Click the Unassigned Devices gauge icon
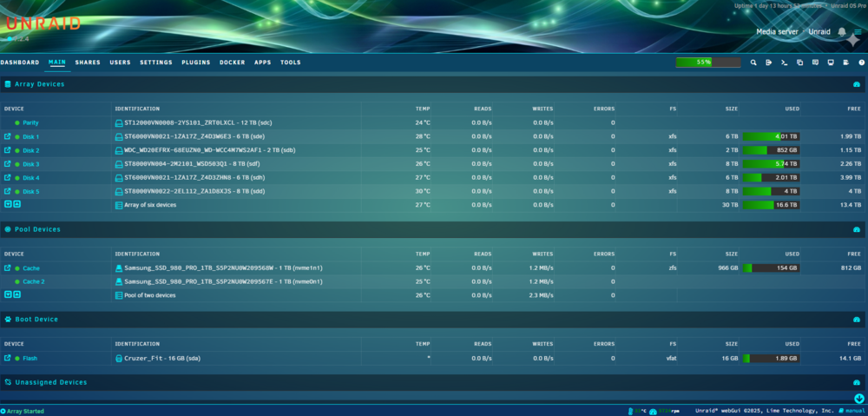The image size is (868, 416). [857, 382]
